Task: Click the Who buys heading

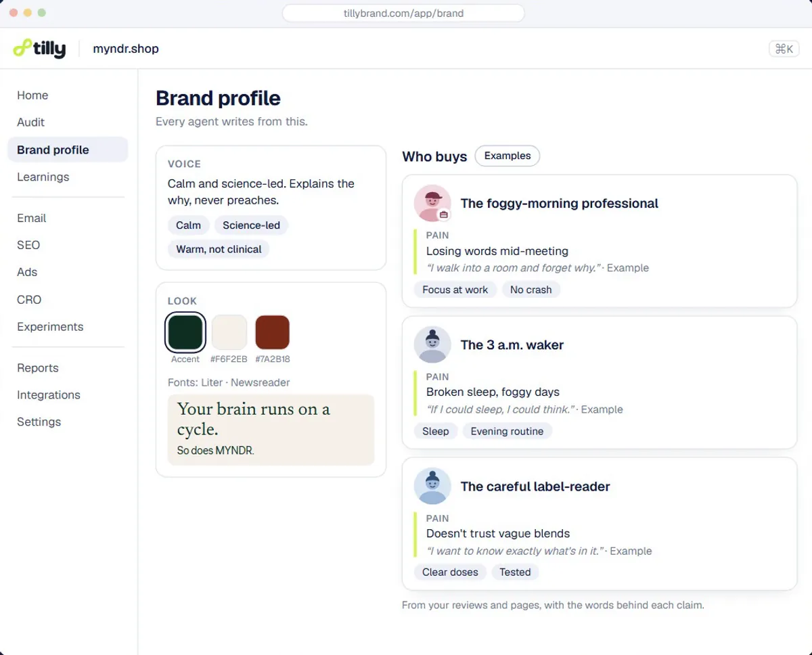Action: (x=434, y=156)
